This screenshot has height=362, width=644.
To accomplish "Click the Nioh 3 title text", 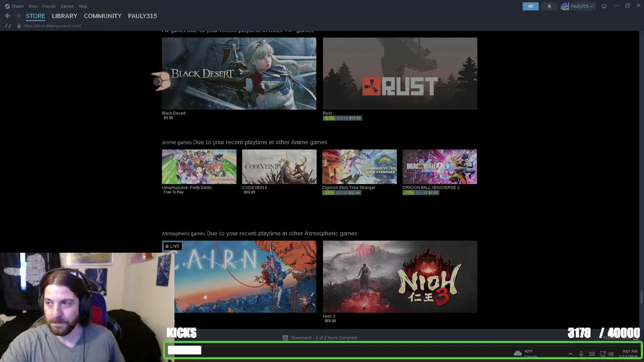I will pos(329,316).
